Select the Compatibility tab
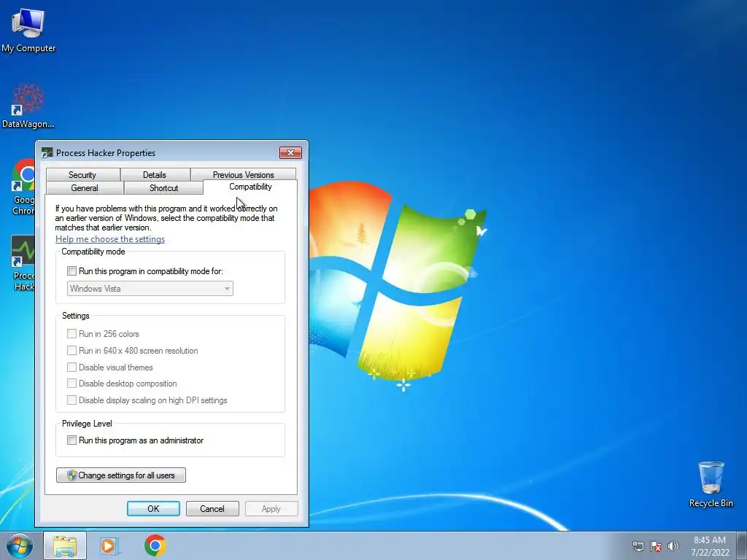This screenshot has width=747, height=560. (x=250, y=187)
